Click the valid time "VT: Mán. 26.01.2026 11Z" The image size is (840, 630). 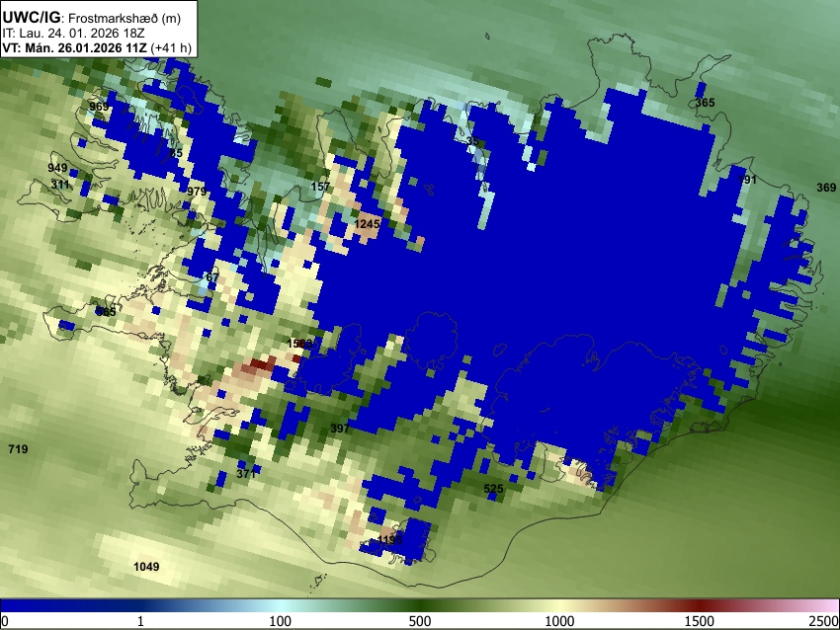(x=74, y=47)
